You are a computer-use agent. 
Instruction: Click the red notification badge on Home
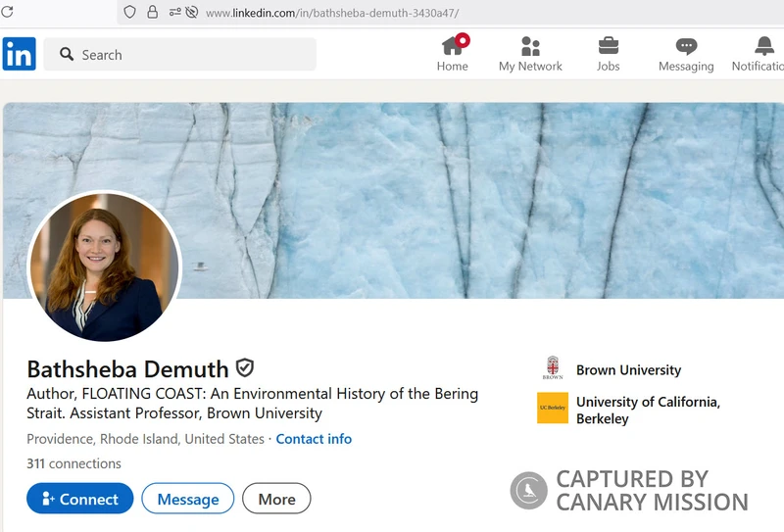463,40
